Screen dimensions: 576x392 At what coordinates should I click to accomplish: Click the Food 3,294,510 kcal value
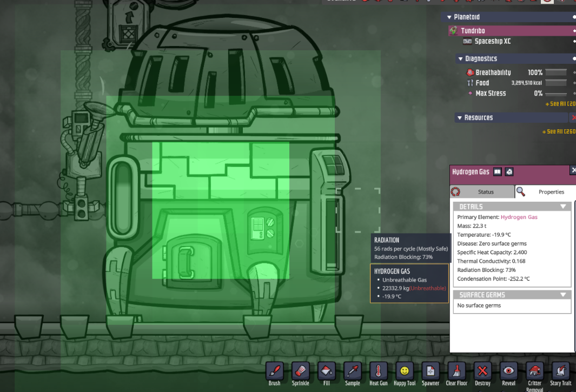click(526, 83)
